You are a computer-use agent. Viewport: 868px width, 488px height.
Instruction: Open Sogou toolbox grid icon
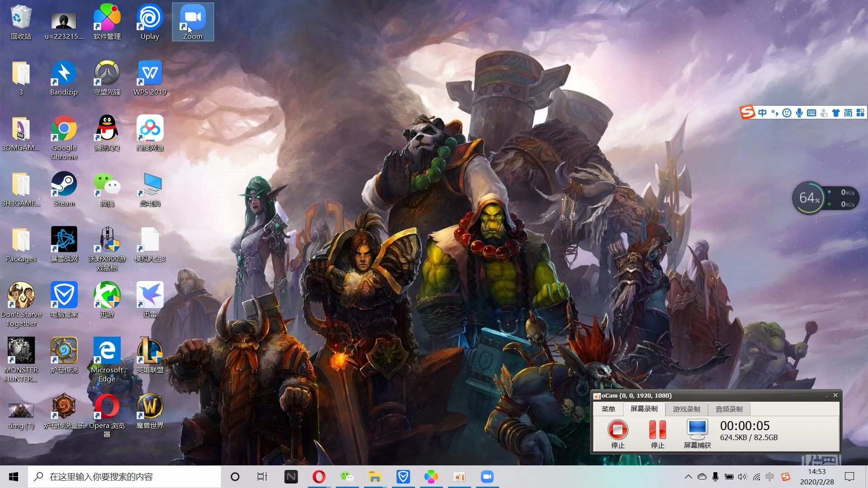860,113
